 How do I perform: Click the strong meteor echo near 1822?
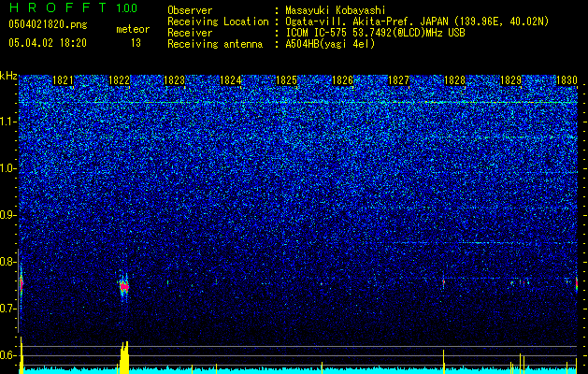(x=124, y=287)
